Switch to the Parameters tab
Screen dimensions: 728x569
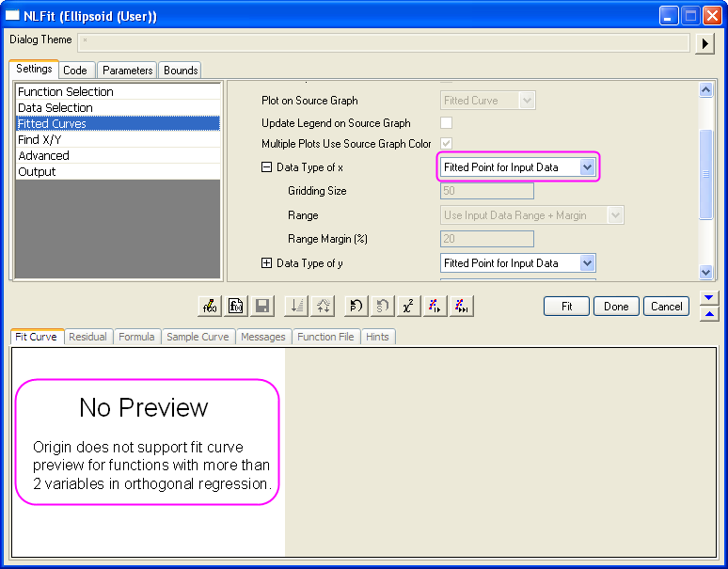tap(127, 71)
